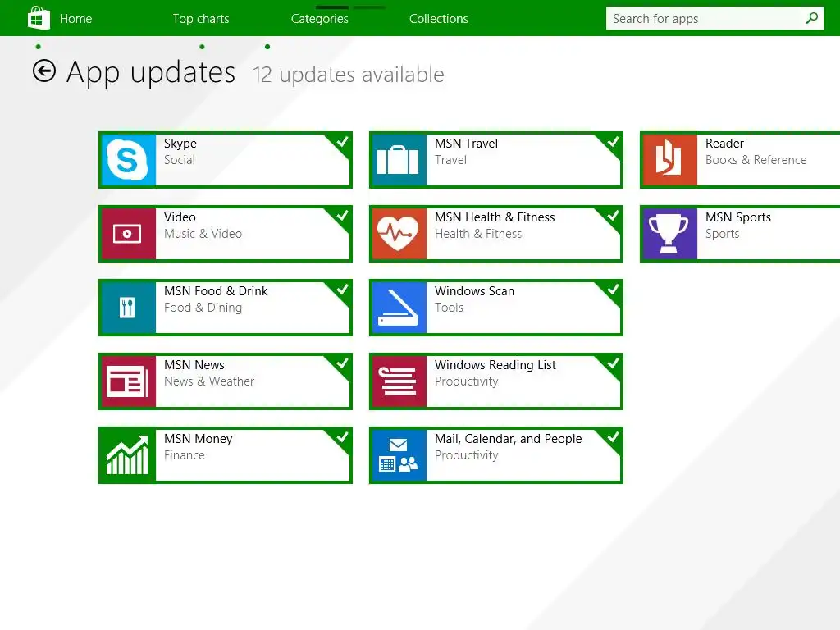This screenshot has width=840, height=630.
Task: Uncheck the MSN News checkmark
Action: [342, 363]
